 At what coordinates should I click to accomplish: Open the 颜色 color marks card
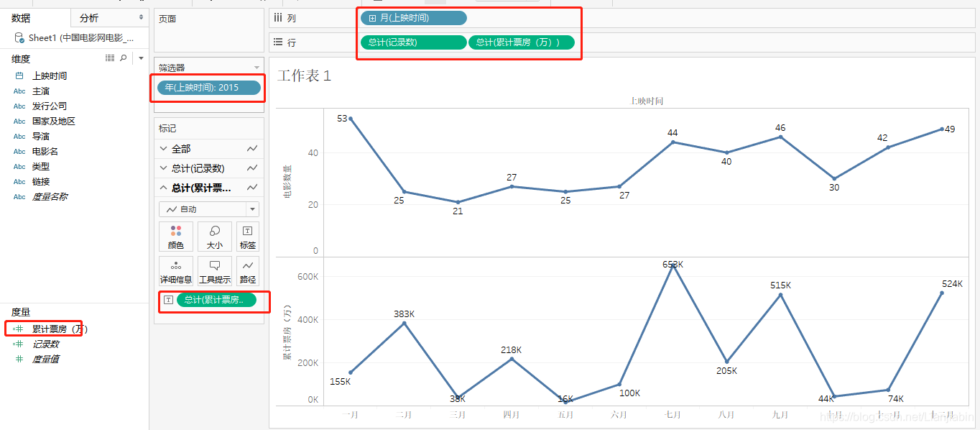click(x=176, y=237)
